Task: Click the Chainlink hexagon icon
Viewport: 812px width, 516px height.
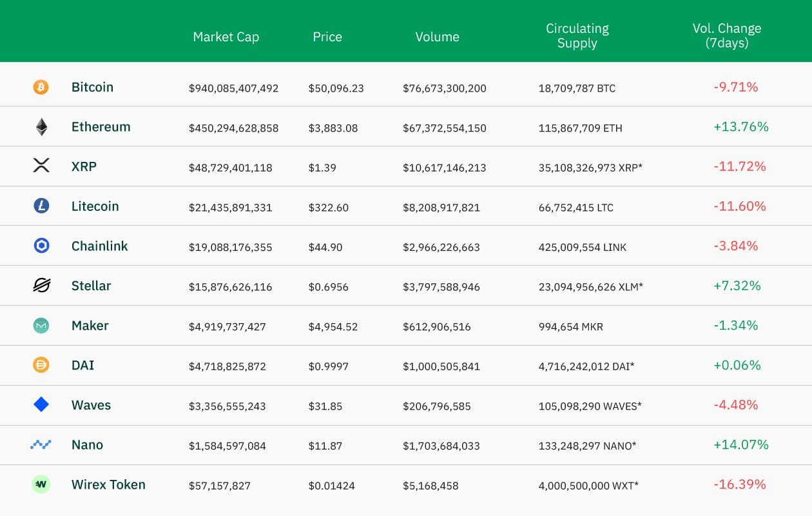Action: coord(41,246)
